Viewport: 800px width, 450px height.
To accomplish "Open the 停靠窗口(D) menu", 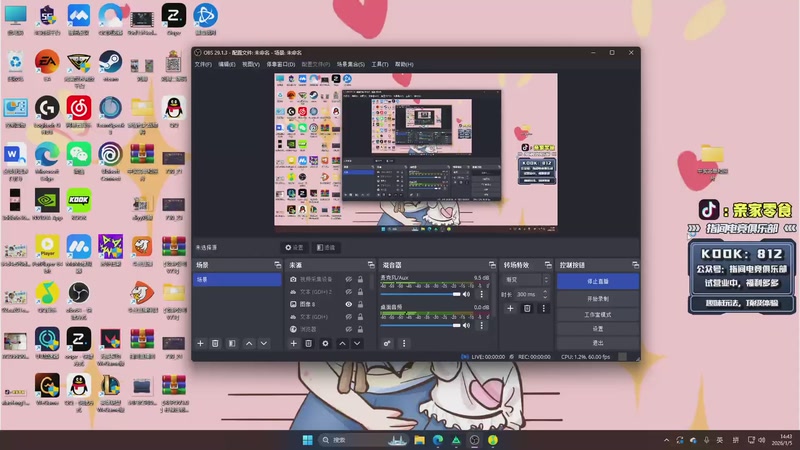I will coord(281,64).
